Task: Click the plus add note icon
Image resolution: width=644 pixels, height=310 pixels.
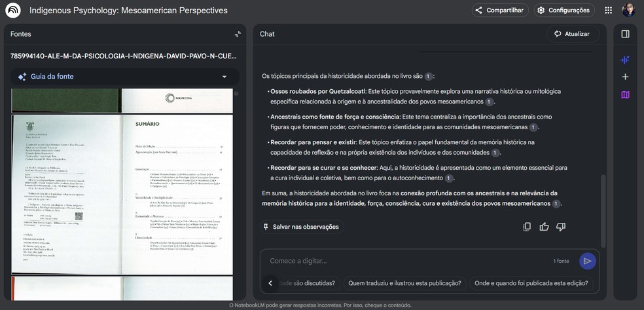Action: (625, 77)
